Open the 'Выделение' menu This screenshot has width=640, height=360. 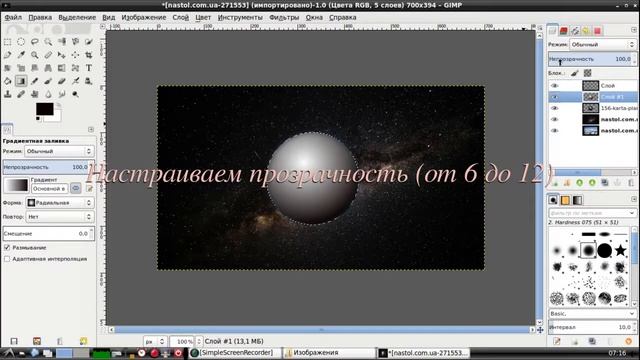(x=77, y=18)
